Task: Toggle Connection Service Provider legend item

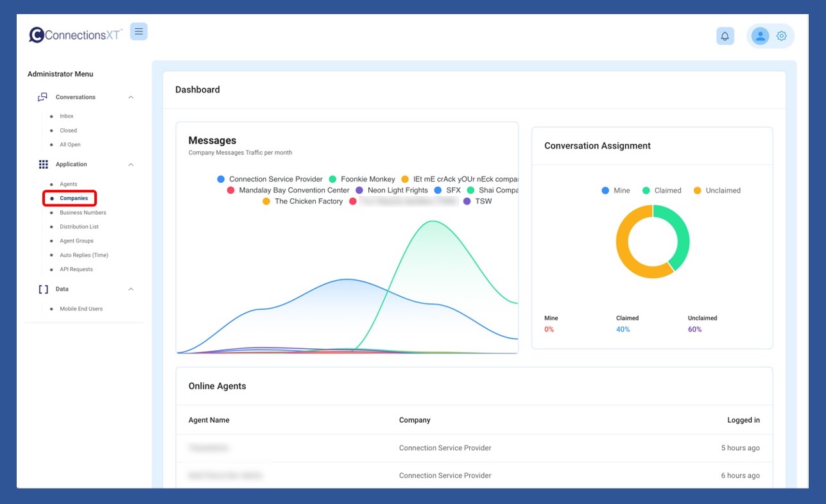Action: [x=270, y=180]
